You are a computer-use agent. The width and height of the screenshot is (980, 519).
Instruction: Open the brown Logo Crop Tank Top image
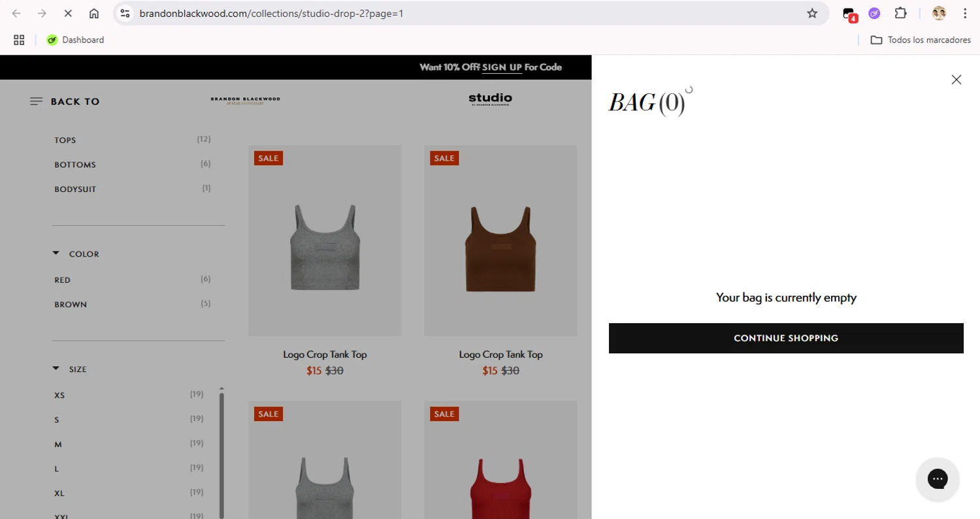(500, 240)
